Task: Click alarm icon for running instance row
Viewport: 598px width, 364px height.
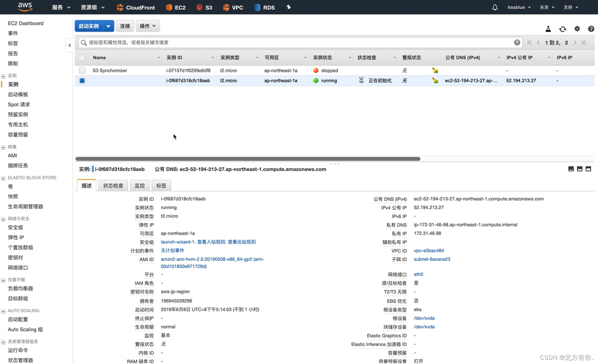Action: 435,80
